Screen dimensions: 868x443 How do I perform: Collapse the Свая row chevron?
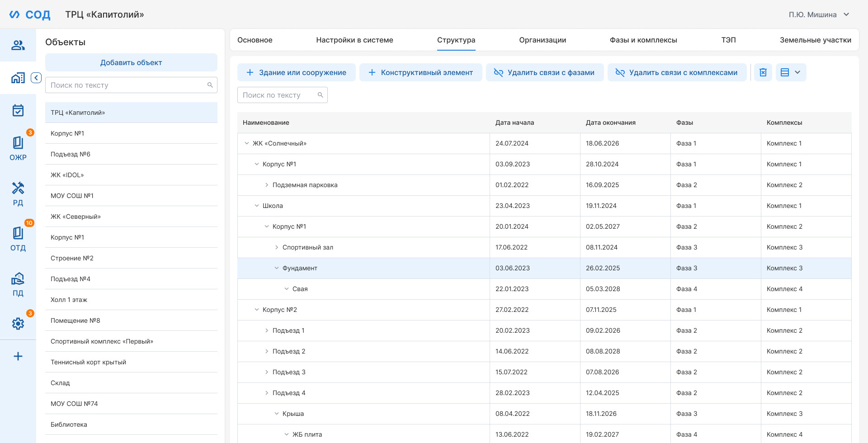click(x=287, y=289)
